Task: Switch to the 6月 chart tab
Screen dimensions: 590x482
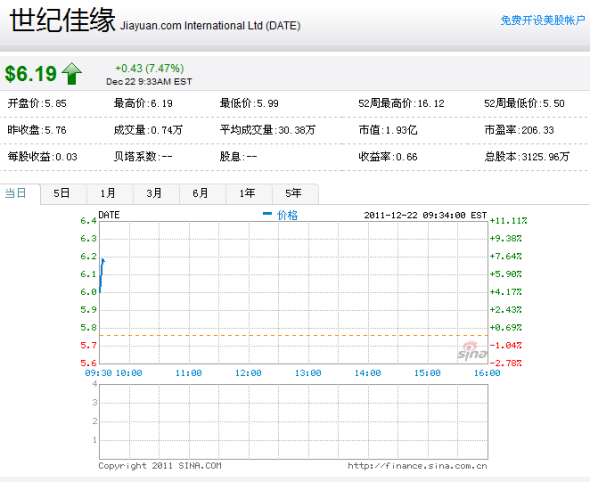Action: pos(201,193)
